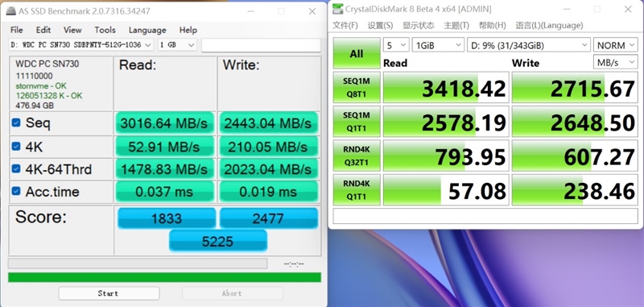This screenshot has height=307, width=644.
Task: Click the RND4K Q1T1 read value 57.08
Action: tap(446, 190)
